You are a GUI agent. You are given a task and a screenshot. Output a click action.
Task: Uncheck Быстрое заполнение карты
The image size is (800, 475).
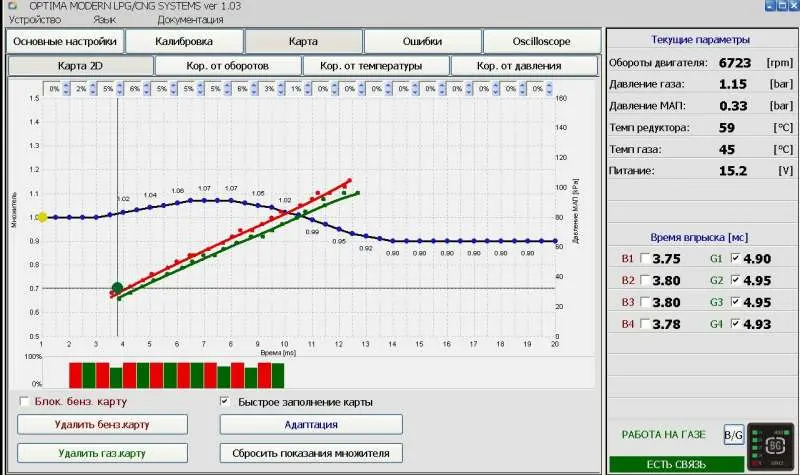click(x=225, y=402)
